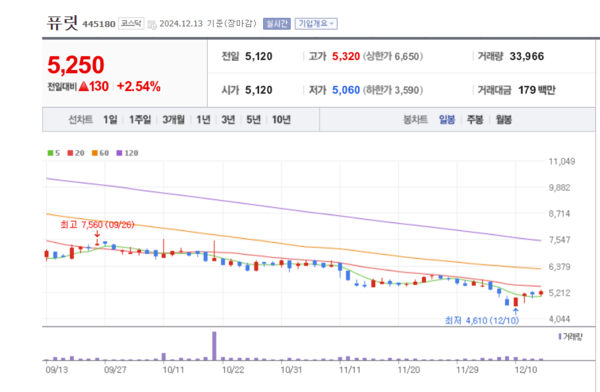Viewport: 600px width, 392px height.
Task: Select the 3개월 line chart tab
Action: (173, 120)
